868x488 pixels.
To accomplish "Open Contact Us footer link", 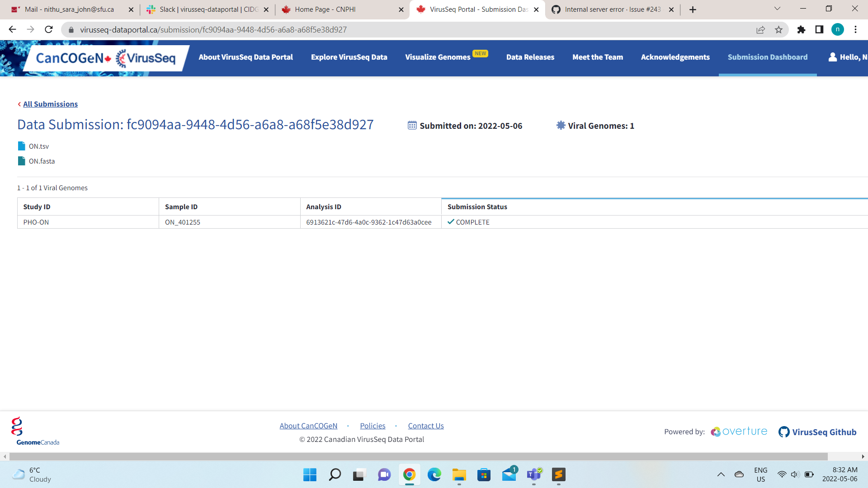I will click(426, 426).
